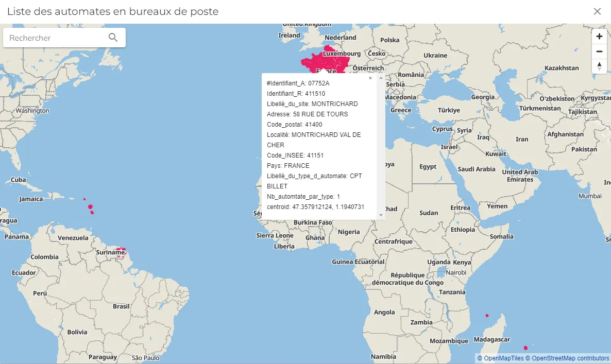Image resolution: width=611 pixels, height=364 pixels.
Task: Select the Madagascar-area red marker near Mozambique channel
Action: tap(487, 315)
